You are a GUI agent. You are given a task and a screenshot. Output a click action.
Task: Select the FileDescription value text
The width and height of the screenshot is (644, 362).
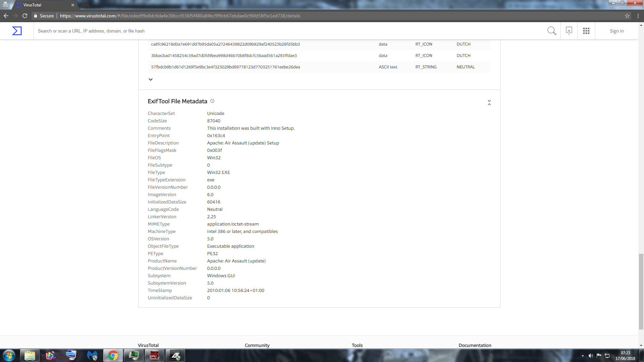click(x=243, y=143)
